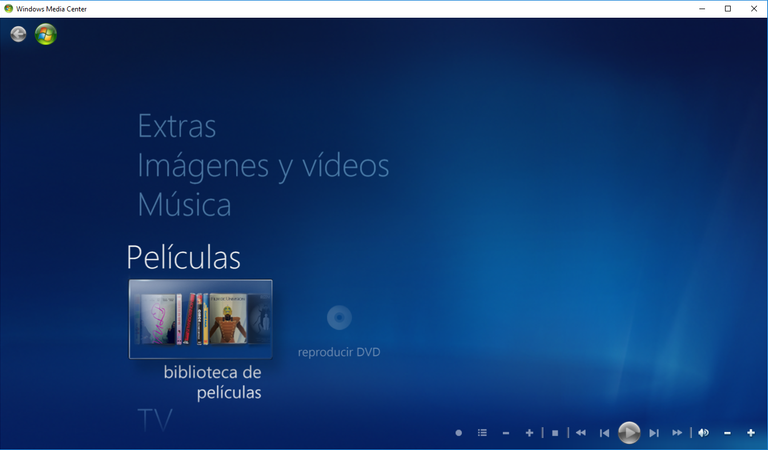The height and width of the screenshot is (450, 768).
Task: Click the Windows Media Center title bar icon
Action: (x=8, y=9)
